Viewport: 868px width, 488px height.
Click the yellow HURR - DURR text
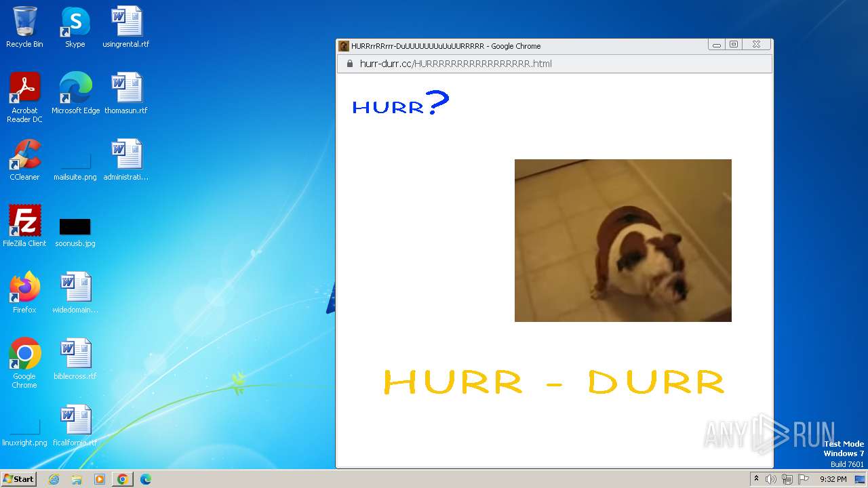(x=554, y=382)
